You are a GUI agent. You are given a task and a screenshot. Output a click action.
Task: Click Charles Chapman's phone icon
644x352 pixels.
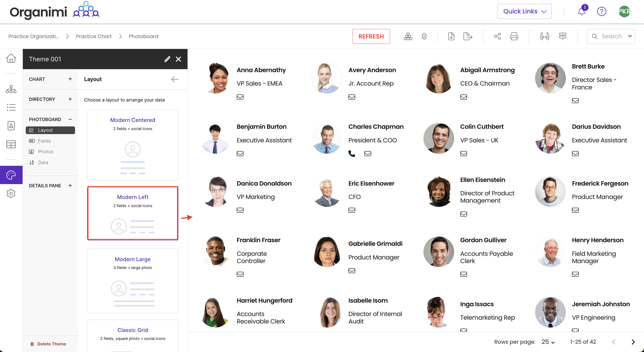351,153
